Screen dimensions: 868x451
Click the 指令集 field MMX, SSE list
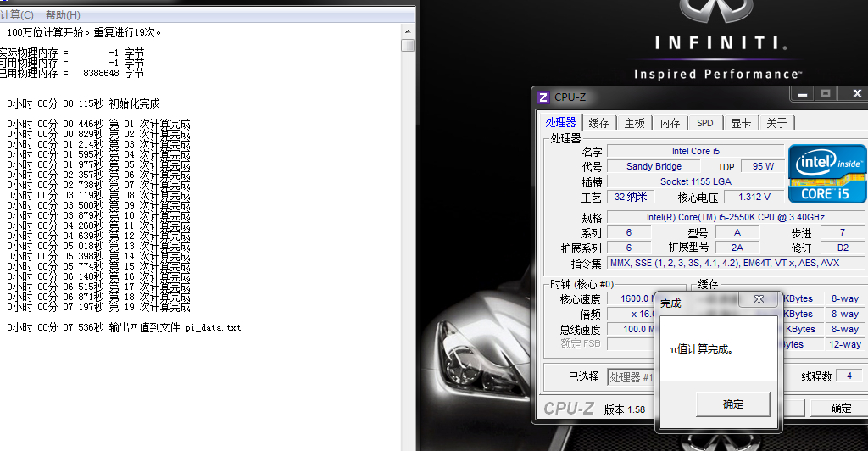click(x=736, y=263)
